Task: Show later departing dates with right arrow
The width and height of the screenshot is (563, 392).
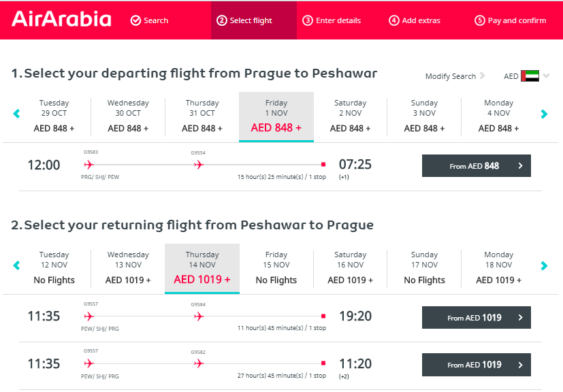Action: 544,114
